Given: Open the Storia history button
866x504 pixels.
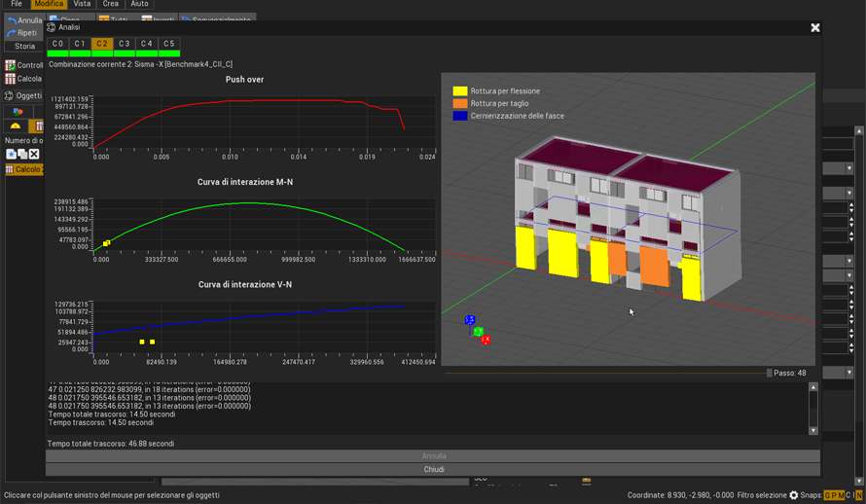Looking at the screenshot, I should point(24,47).
